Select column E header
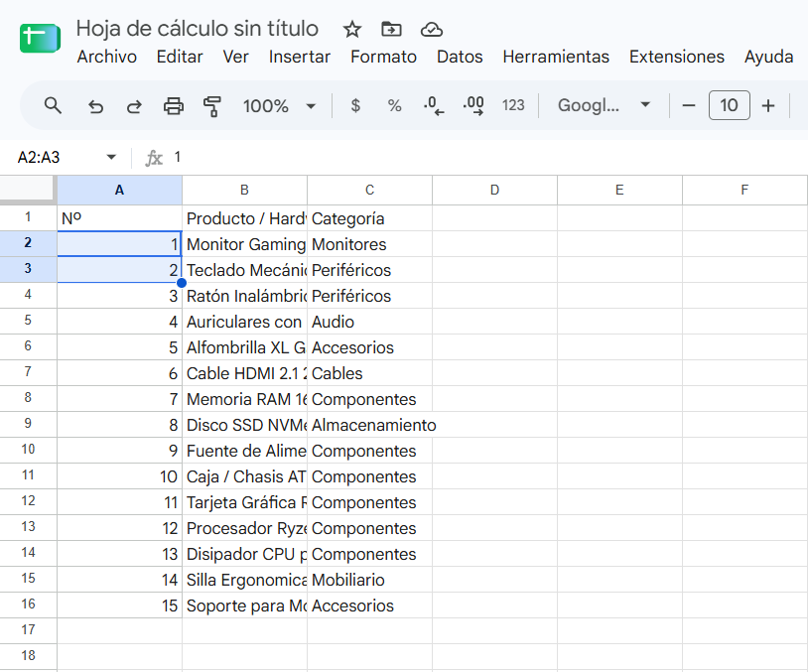808x672 pixels. (x=620, y=191)
